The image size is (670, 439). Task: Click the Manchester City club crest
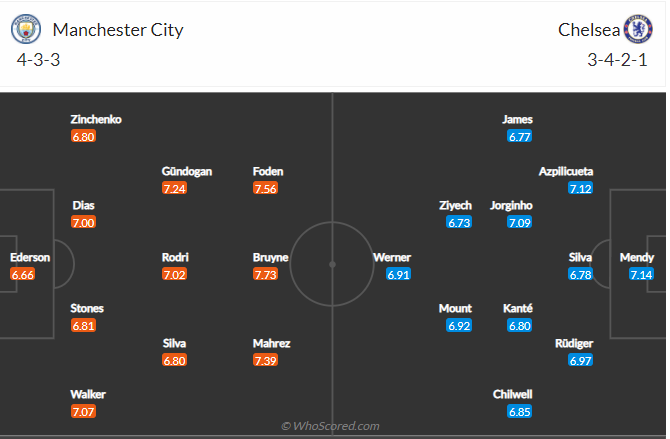click(x=28, y=29)
